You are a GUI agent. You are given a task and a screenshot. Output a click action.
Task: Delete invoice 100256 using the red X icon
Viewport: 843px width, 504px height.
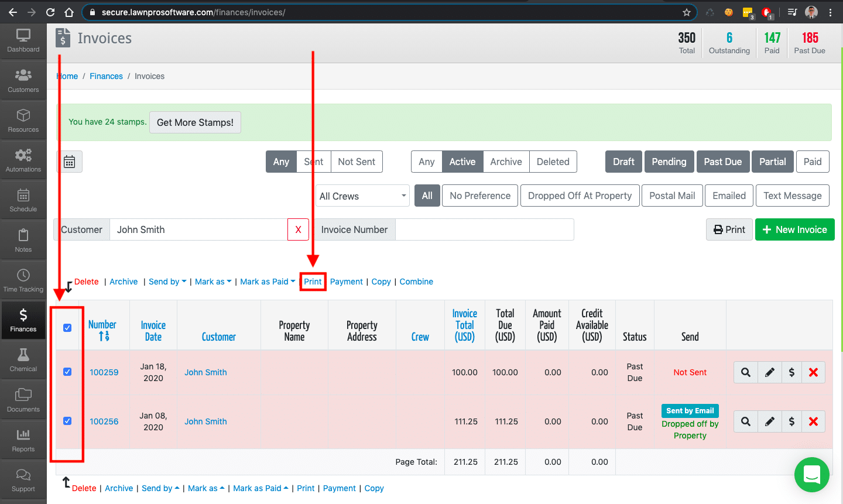tap(813, 421)
